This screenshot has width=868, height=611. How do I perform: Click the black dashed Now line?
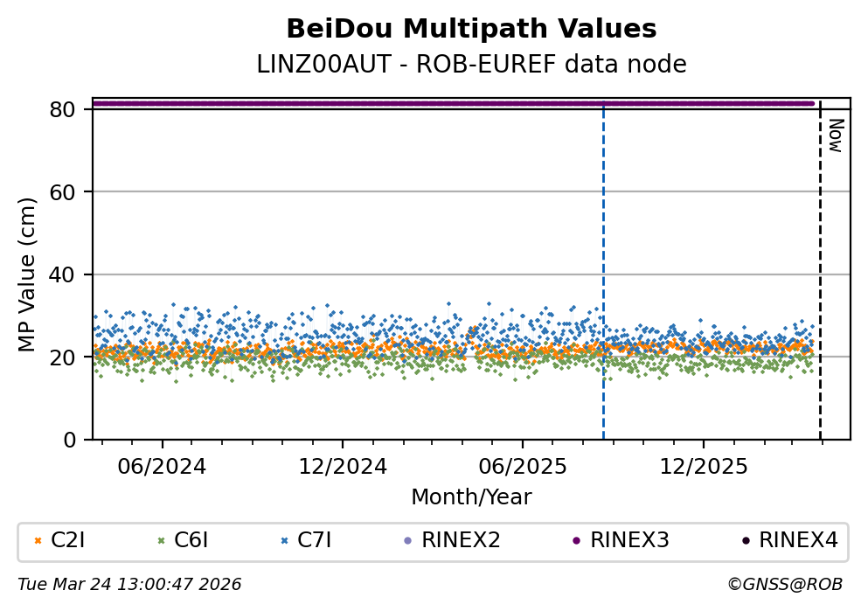[820, 280]
